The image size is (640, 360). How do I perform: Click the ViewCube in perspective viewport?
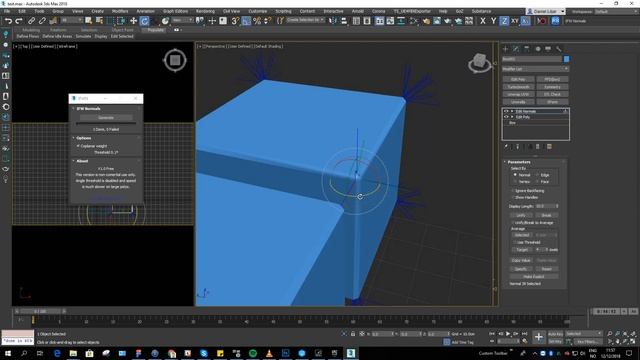pyautogui.click(x=480, y=62)
